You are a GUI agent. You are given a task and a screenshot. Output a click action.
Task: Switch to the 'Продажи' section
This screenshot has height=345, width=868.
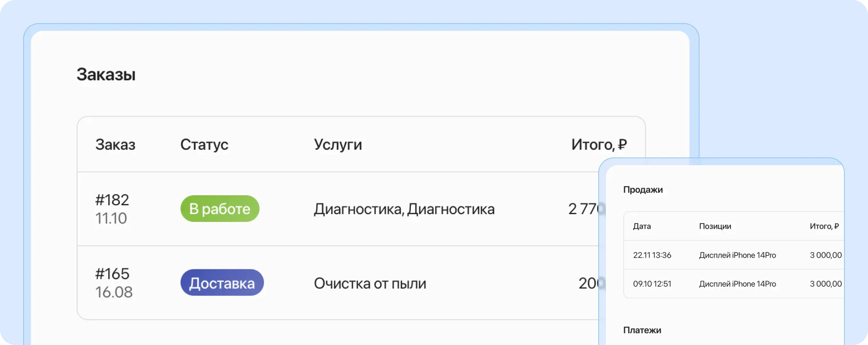click(x=643, y=189)
